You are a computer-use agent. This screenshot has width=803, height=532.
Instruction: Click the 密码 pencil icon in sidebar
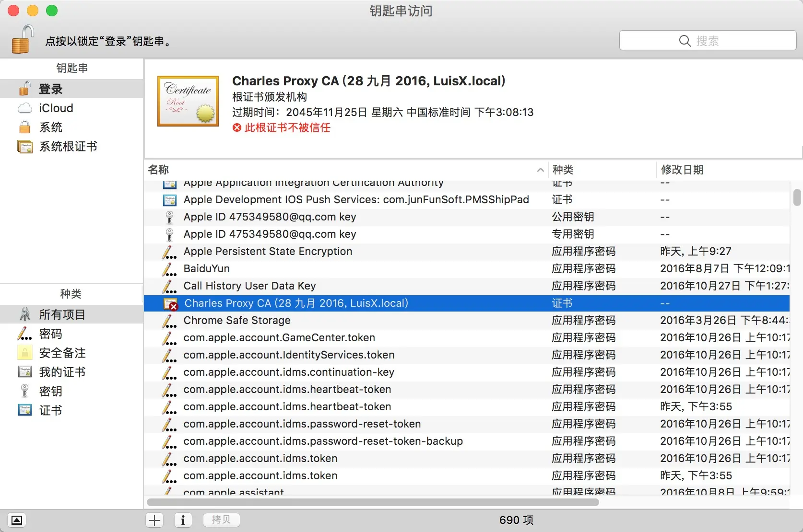(25, 334)
